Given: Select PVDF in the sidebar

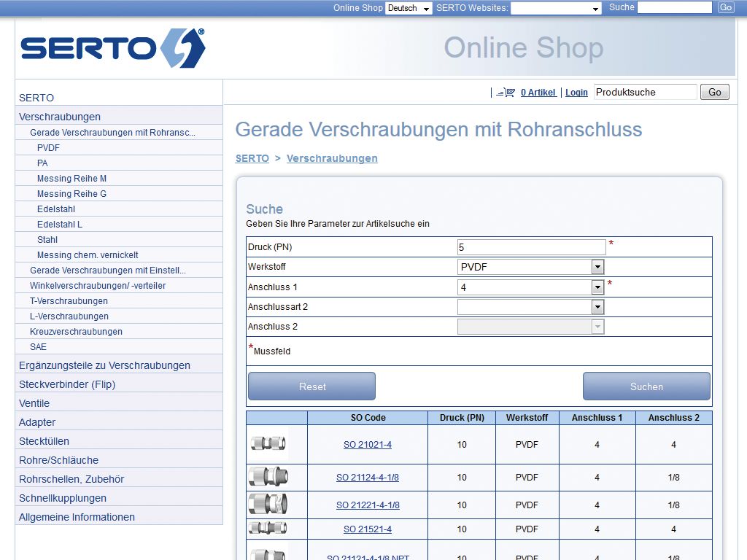Looking at the screenshot, I should [119, 147].
